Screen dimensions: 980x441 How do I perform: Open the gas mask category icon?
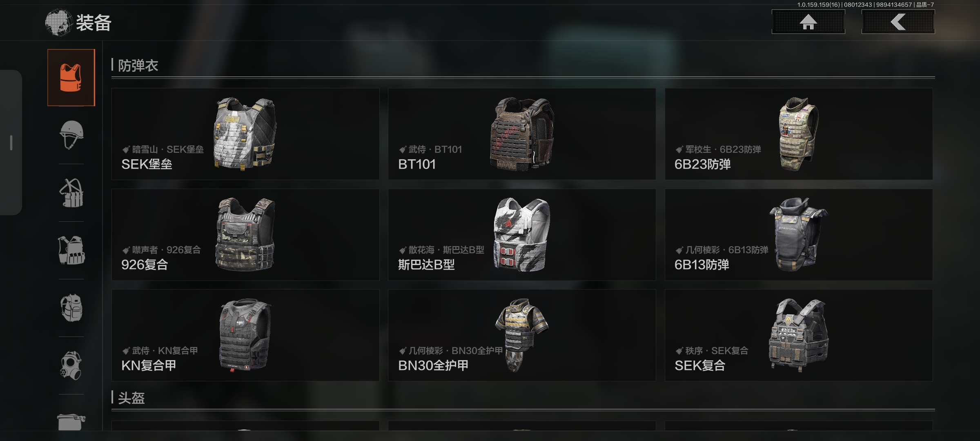pyautogui.click(x=71, y=365)
